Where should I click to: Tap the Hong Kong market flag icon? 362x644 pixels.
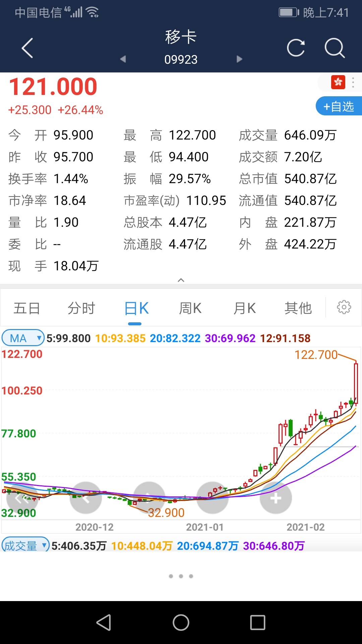(338, 82)
